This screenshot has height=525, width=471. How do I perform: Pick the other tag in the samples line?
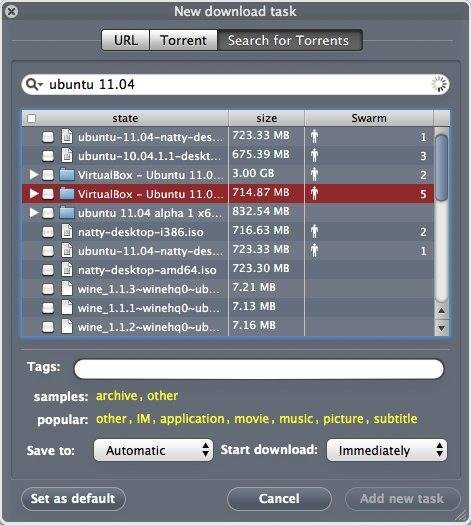(x=162, y=396)
